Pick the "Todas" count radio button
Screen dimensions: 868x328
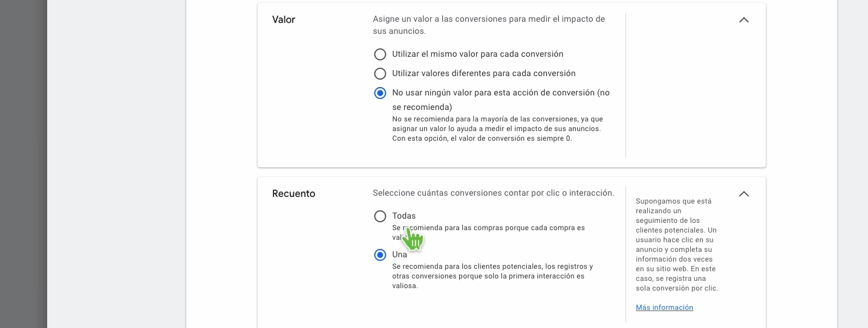pyautogui.click(x=380, y=216)
